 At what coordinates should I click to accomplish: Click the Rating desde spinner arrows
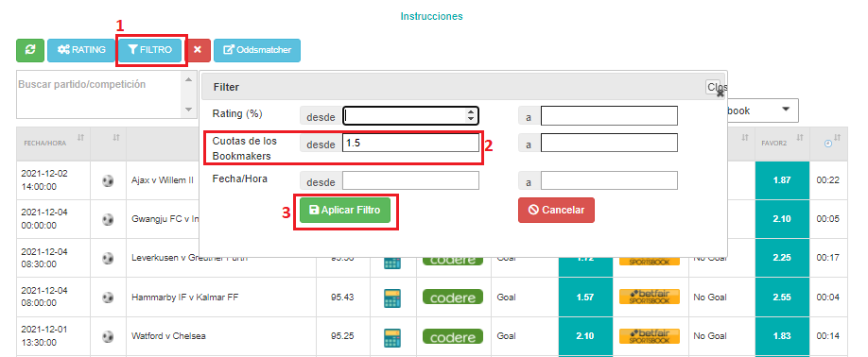click(471, 115)
